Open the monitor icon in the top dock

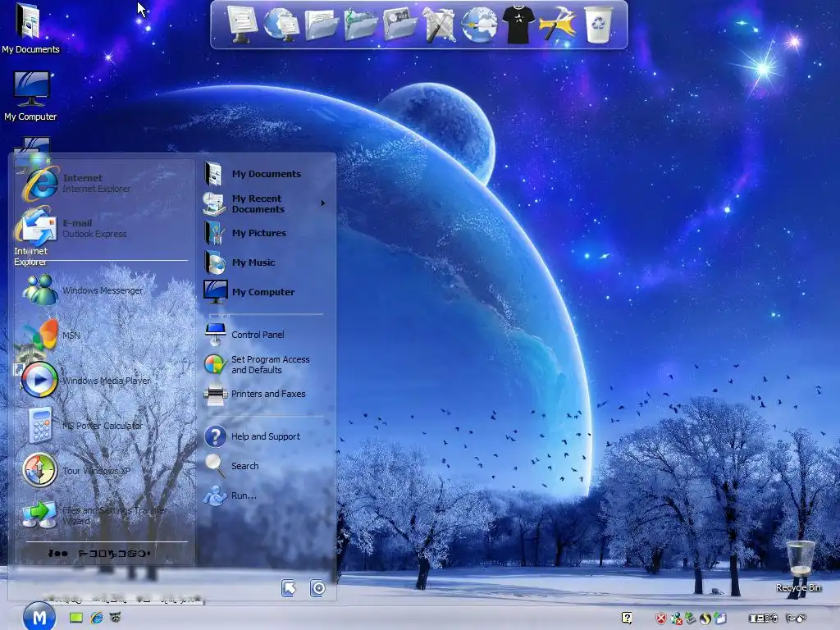(x=242, y=24)
